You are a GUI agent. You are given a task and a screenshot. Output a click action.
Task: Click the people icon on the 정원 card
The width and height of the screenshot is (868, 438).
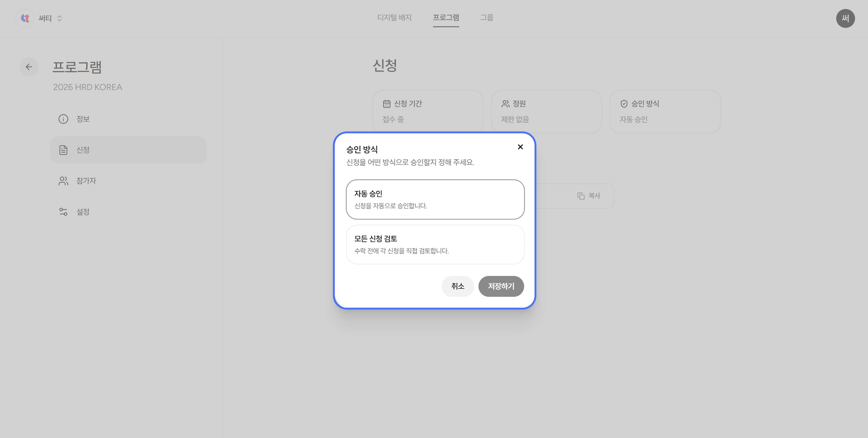pos(506,104)
